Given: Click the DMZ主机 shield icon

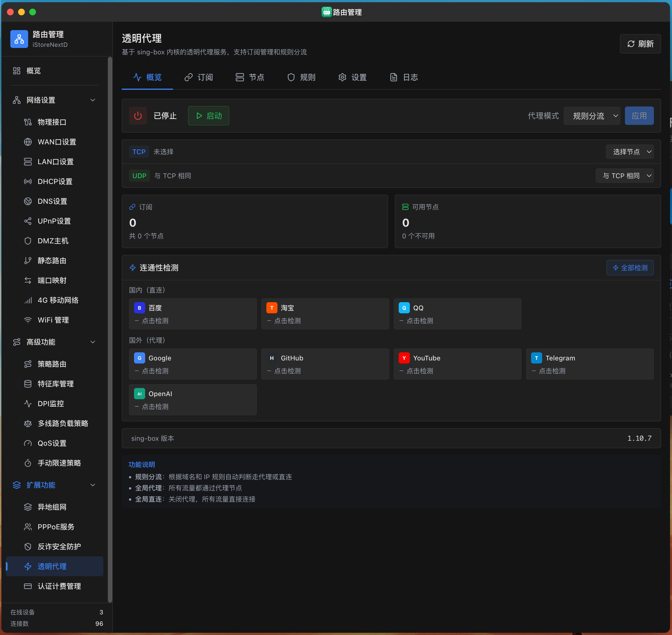Looking at the screenshot, I should [28, 241].
